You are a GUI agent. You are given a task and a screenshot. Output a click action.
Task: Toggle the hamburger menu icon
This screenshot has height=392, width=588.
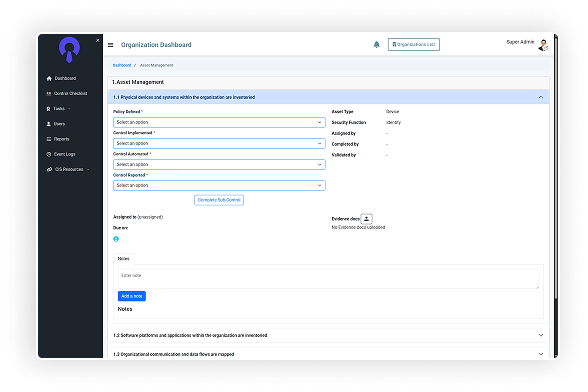click(111, 45)
